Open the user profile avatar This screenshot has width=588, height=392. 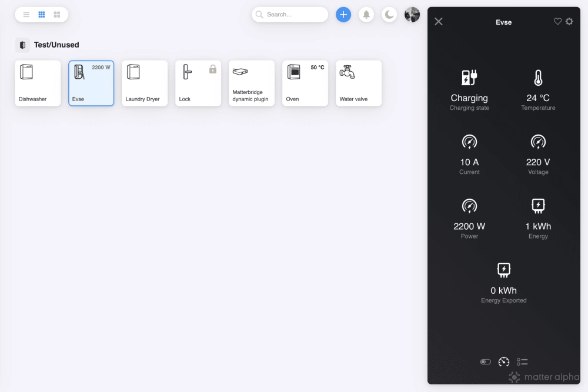(412, 15)
